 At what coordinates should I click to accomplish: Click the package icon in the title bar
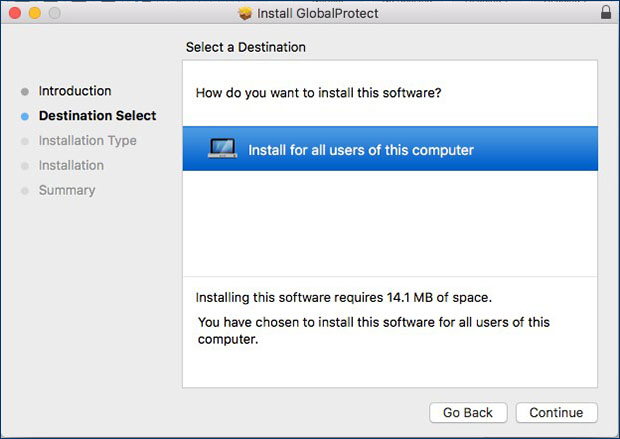pyautogui.click(x=245, y=14)
